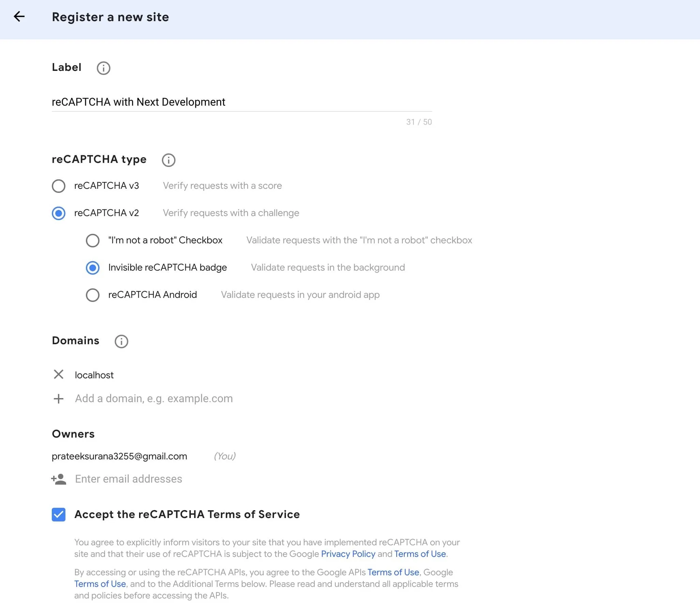
Task: Open the Label info icon
Action: pos(103,68)
